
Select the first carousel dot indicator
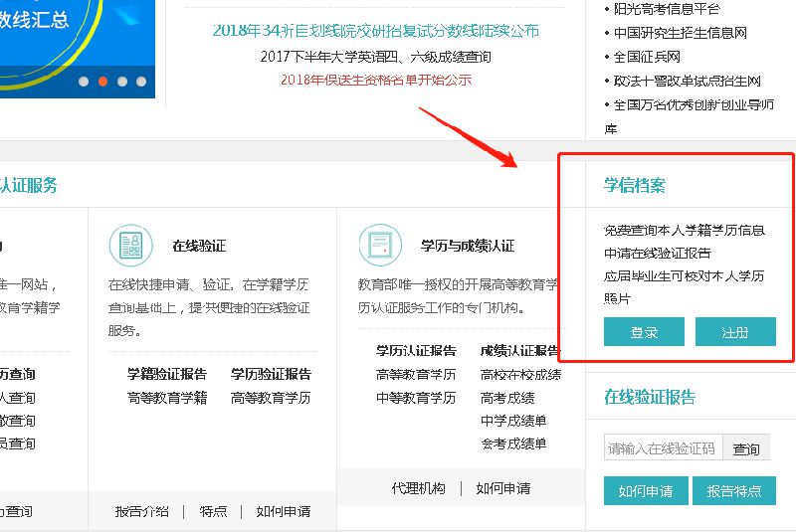coord(84,82)
